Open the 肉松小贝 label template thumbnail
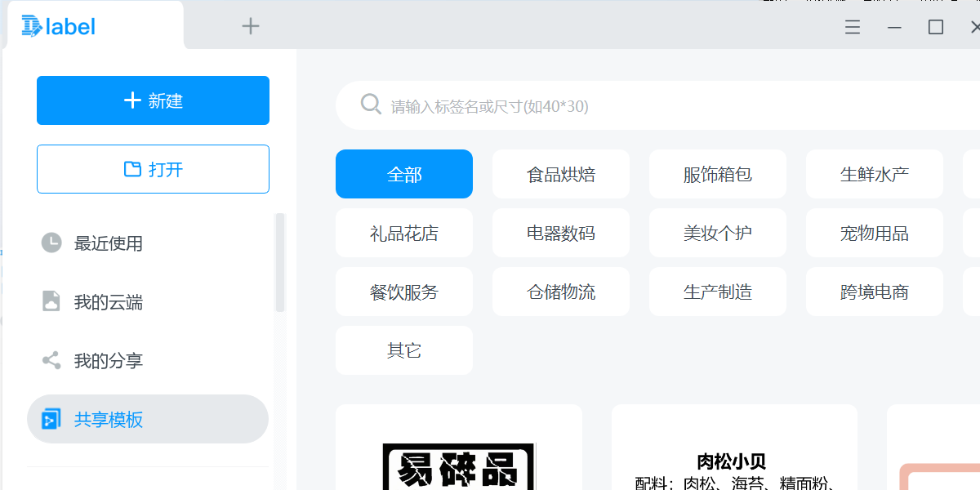The image size is (980, 490). (734, 448)
